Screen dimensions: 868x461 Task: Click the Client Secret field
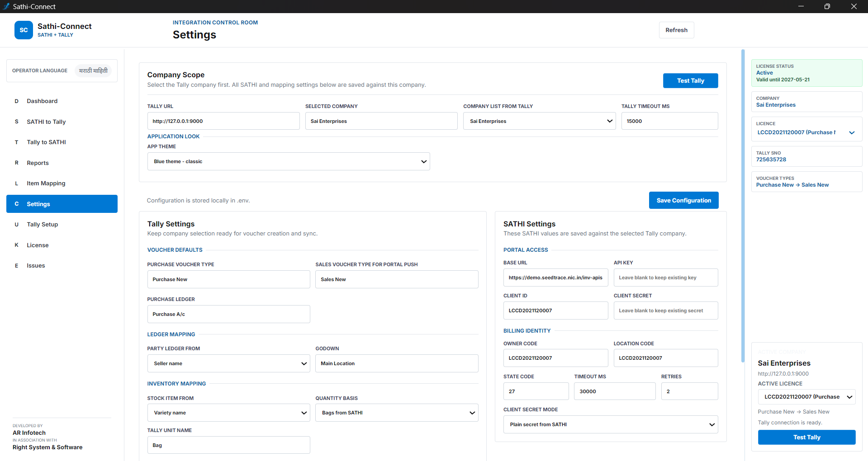(666, 310)
